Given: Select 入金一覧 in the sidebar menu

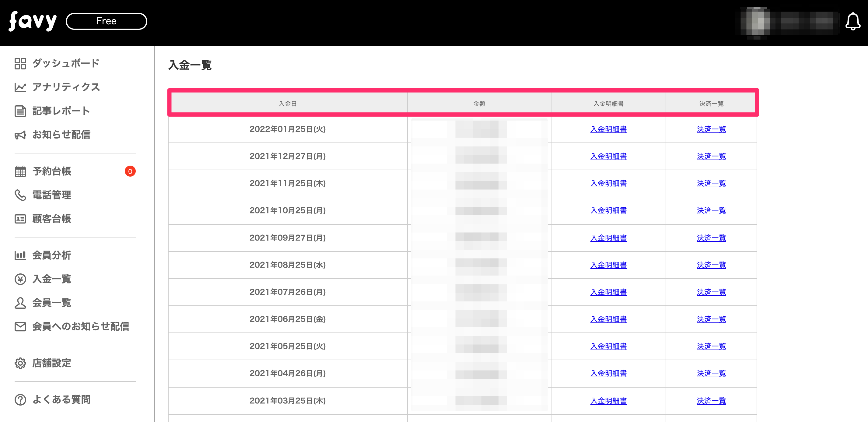Looking at the screenshot, I should point(51,279).
